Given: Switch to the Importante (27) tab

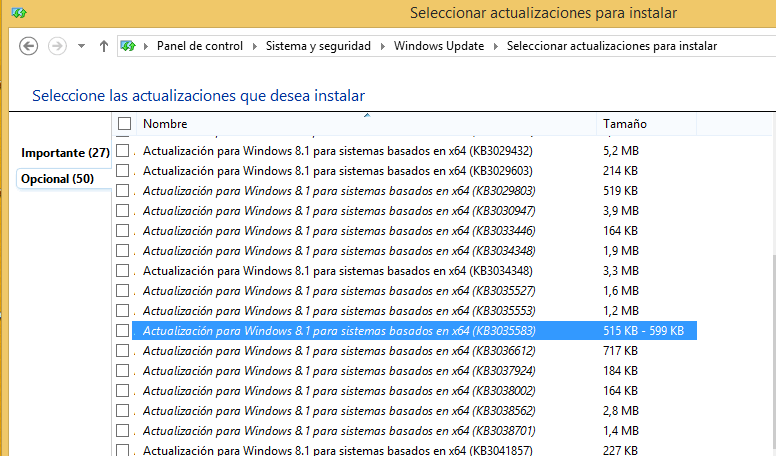Looking at the screenshot, I should point(65,153).
